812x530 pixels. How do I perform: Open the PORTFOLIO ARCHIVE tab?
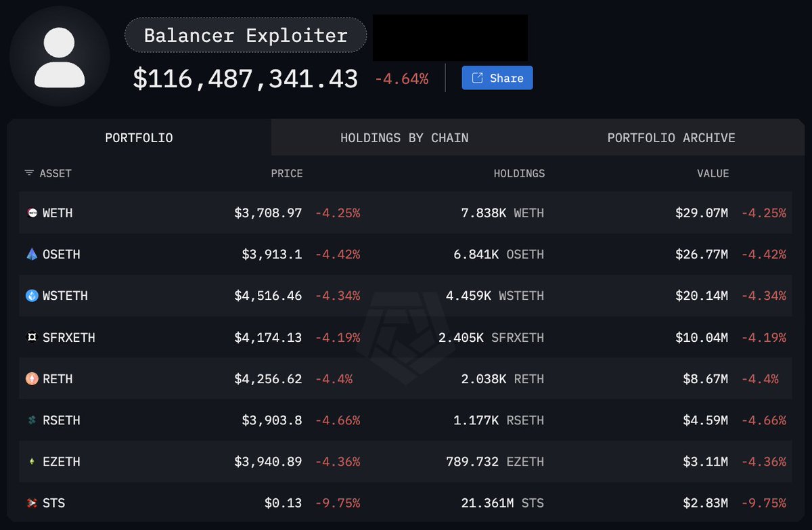(671, 137)
